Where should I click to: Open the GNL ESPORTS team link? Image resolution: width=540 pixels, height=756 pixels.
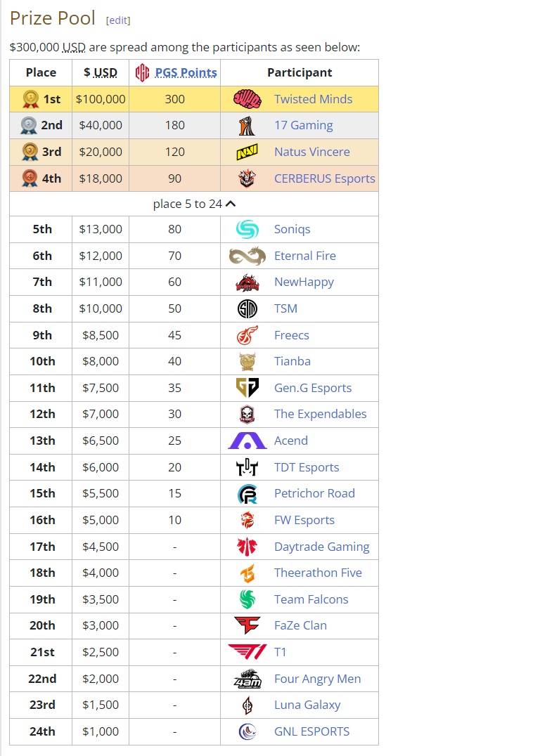(311, 731)
